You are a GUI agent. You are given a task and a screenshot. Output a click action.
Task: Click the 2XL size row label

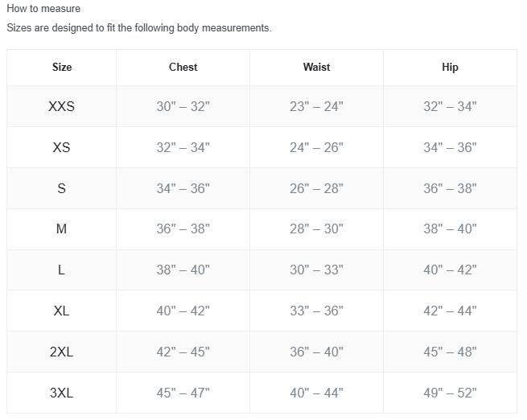pyautogui.click(x=61, y=352)
